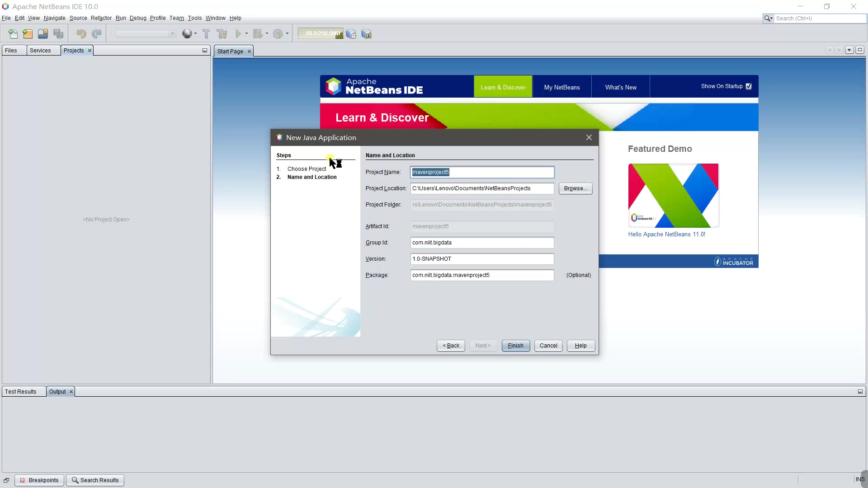
Task: Open the editor documents list dropdown
Action: click(x=849, y=50)
